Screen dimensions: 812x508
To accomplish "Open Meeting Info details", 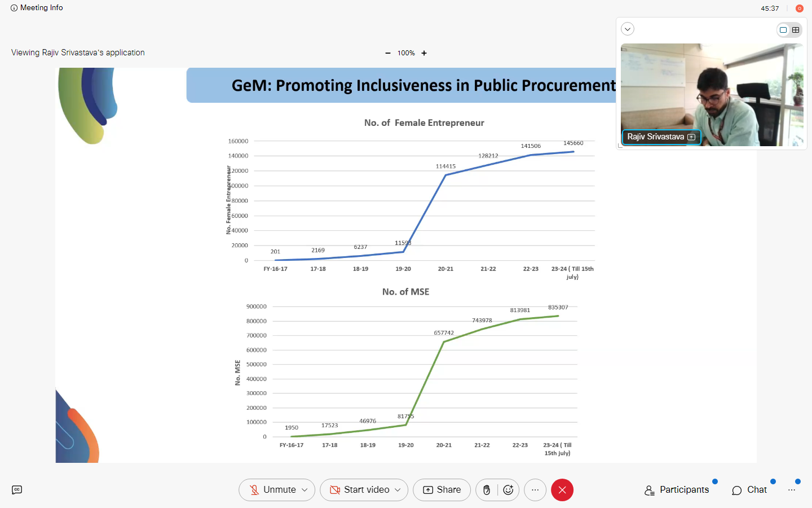I will point(37,8).
